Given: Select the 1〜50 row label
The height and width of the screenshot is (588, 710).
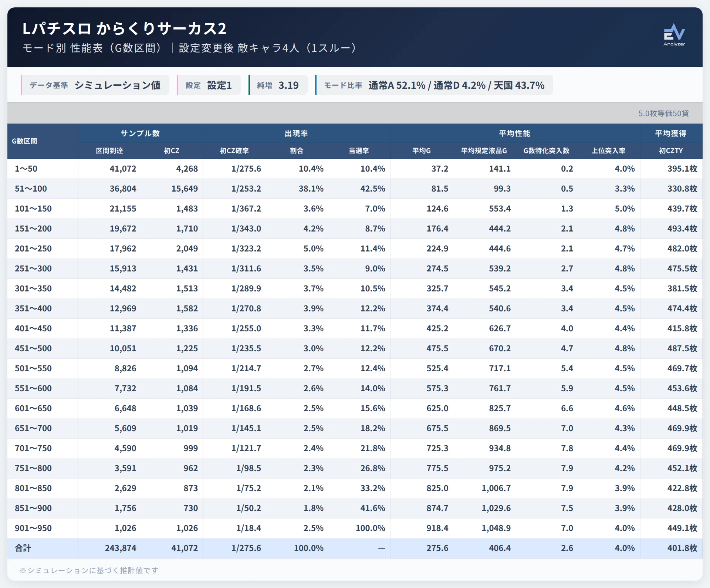Looking at the screenshot, I should [x=26, y=169].
